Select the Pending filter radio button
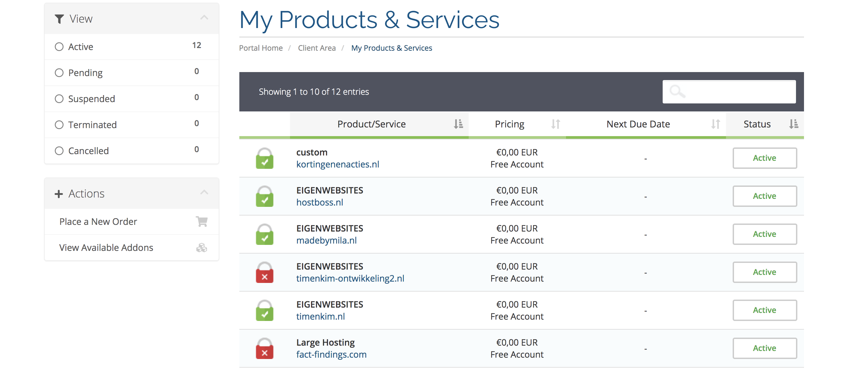 click(59, 72)
